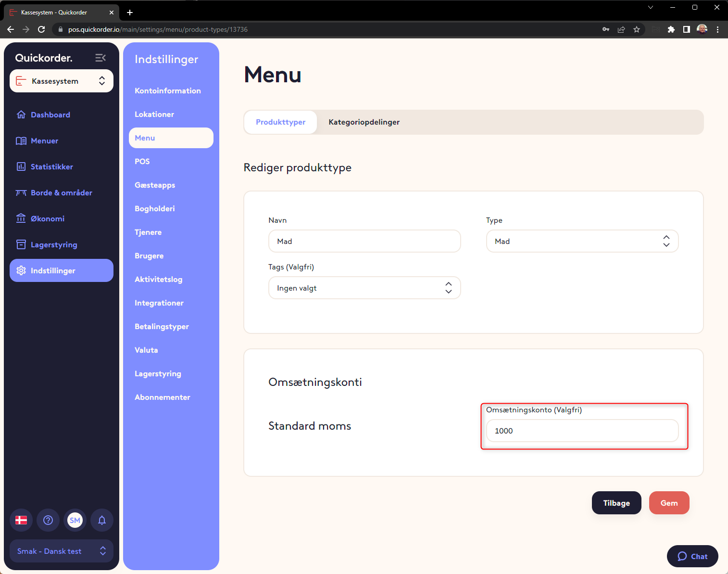This screenshot has height=574, width=728.
Task: Select the Kassesystem - Quickorder browser tab
Action: [62, 13]
